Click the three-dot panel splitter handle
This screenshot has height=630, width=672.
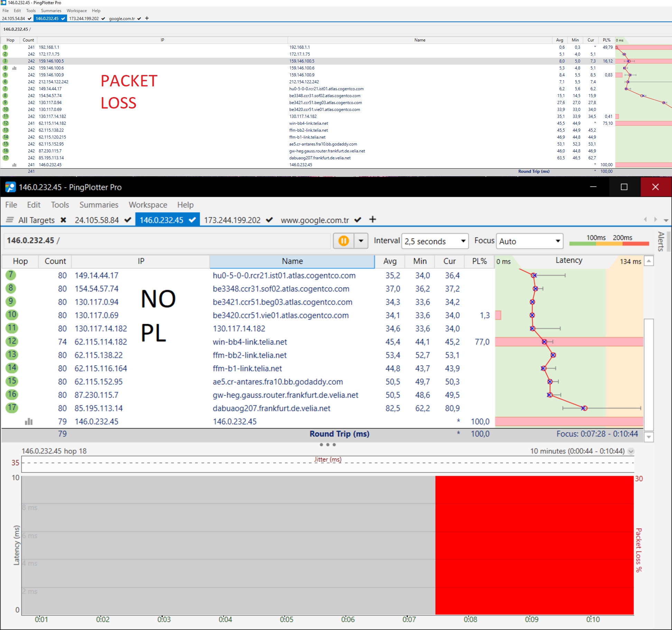tap(328, 445)
